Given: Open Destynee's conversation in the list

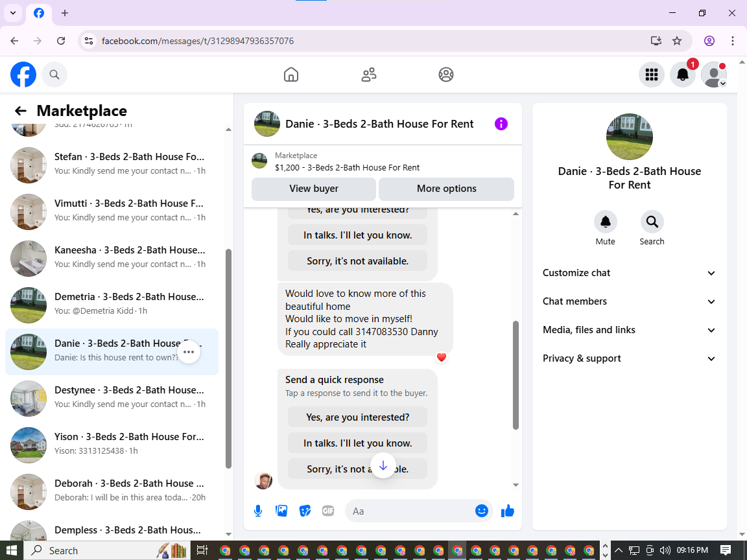Looking at the screenshot, I should (112, 398).
